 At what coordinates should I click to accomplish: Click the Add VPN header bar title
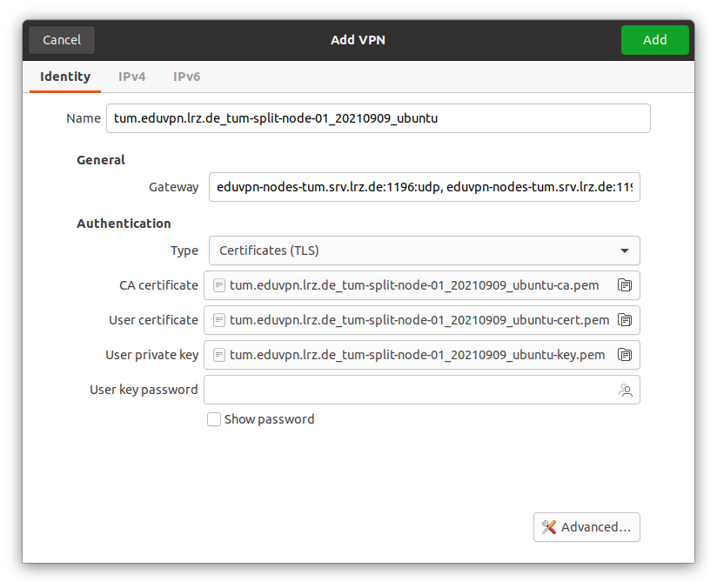point(358,40)
